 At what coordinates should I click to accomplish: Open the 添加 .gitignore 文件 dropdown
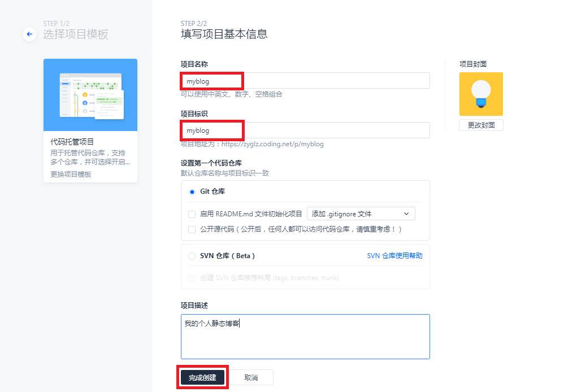(361, 214)
